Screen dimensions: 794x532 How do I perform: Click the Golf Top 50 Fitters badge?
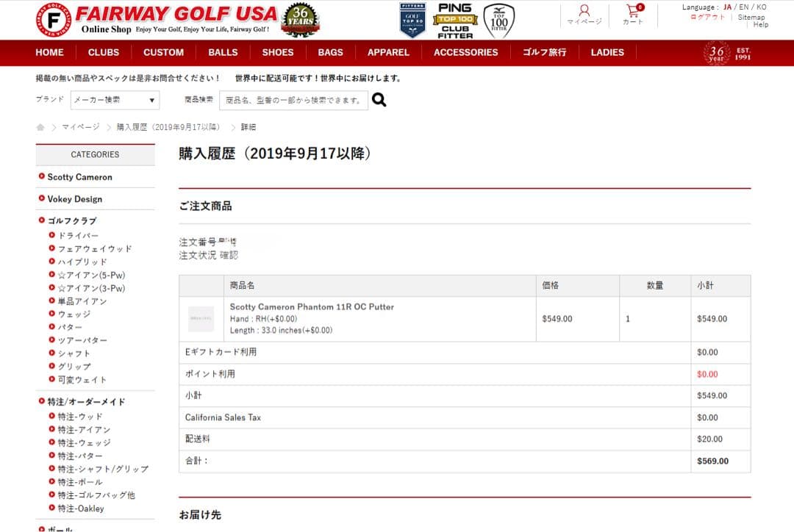coord(412,21)
